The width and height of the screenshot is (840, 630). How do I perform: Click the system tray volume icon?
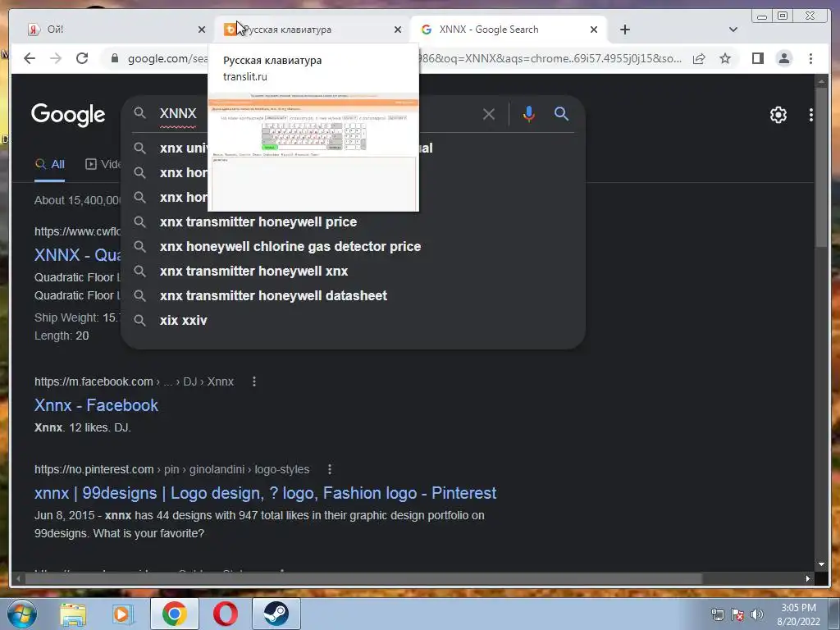pyautogui.click(x=757, y=614)
